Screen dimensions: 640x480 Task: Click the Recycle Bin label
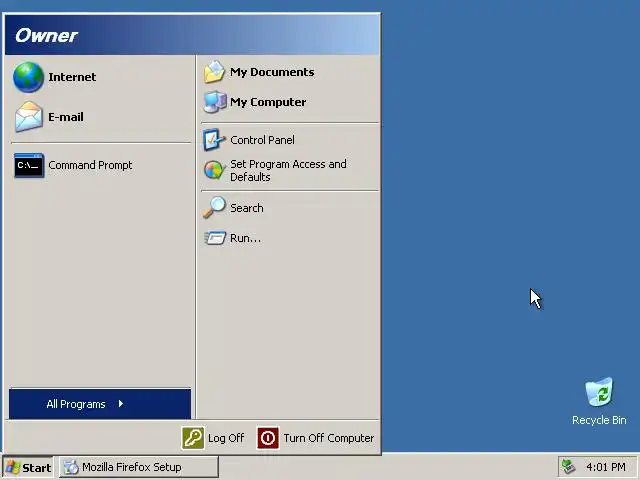[599, 420]
